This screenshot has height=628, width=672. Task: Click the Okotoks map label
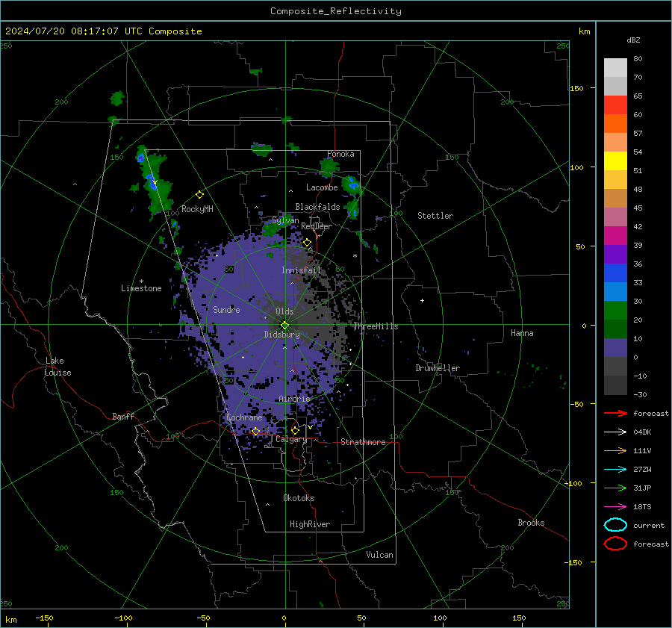[x=299, y=498]
